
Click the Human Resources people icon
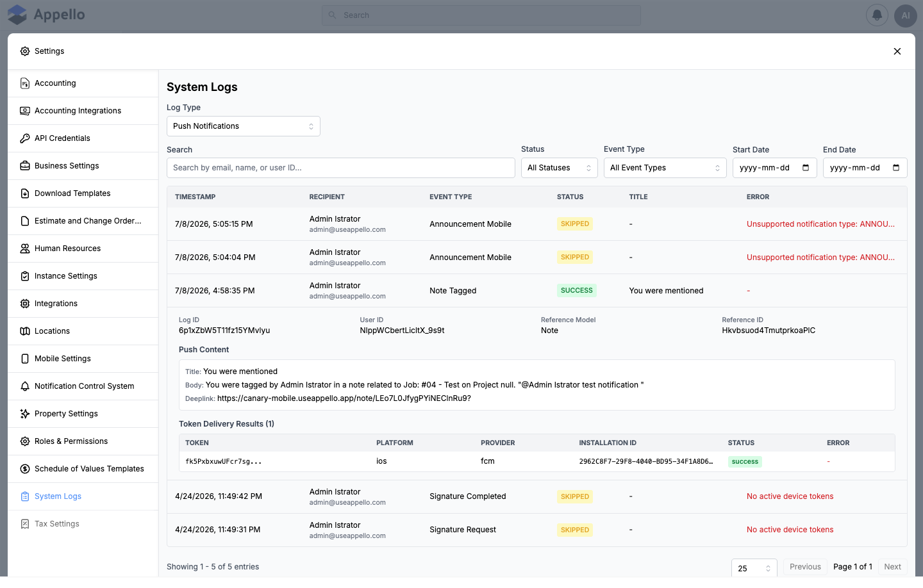pyautogui.click(x=25, y=249)
